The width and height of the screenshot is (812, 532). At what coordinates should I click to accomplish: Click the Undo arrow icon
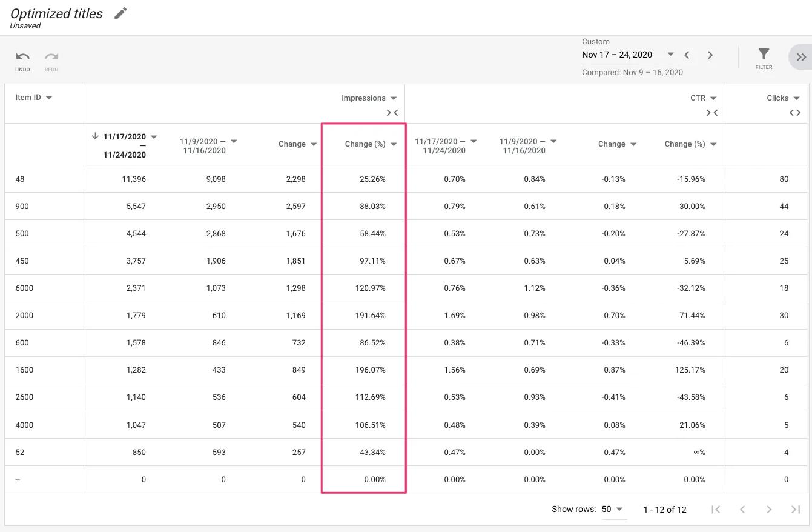coord(22,57)
